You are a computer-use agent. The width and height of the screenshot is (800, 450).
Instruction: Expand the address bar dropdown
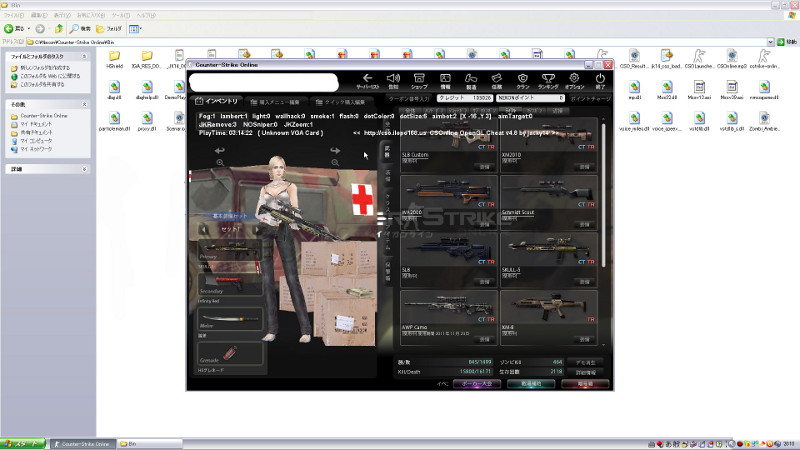tap(770, 42)
